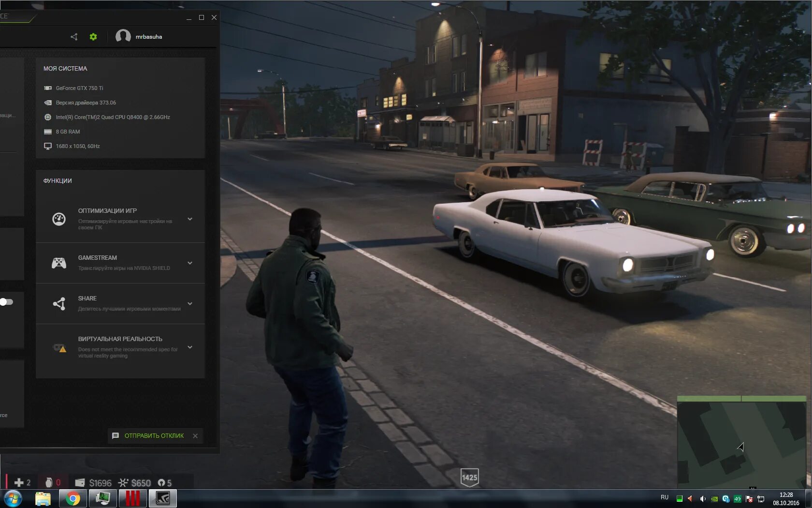Click the grenade count icon in game HUD
Screen dimensions: 812x508
point(48,482)
